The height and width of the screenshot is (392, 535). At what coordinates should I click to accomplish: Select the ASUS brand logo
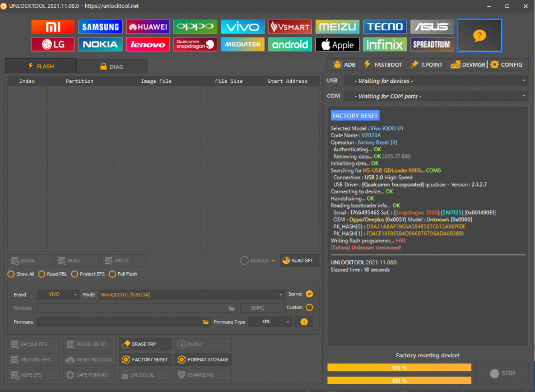[x=432, y=27]
